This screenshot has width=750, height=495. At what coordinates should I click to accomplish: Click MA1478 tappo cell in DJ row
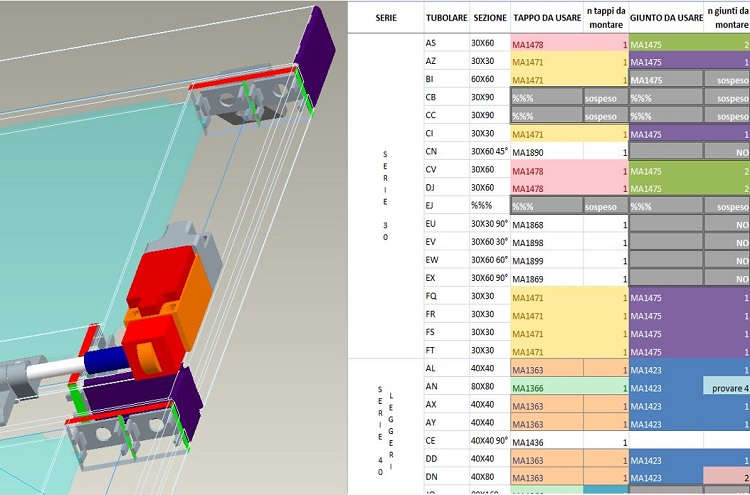[547, 187]
